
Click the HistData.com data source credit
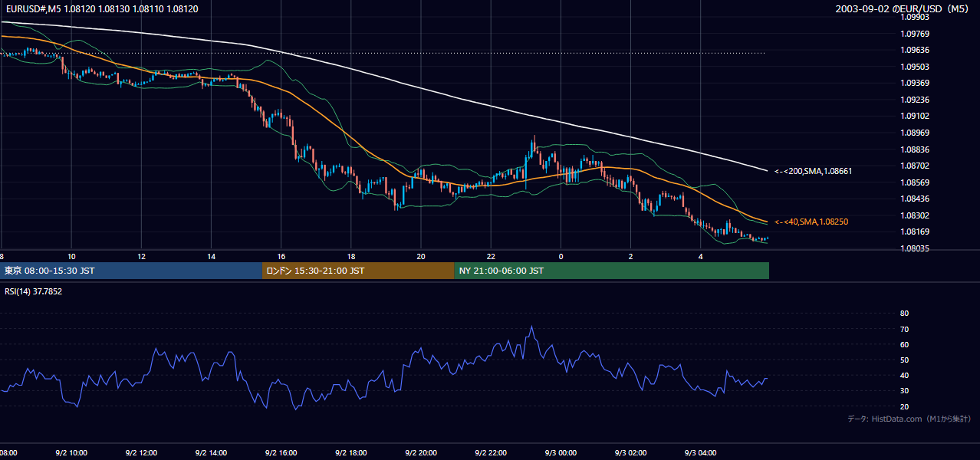(x=909, y=419)
